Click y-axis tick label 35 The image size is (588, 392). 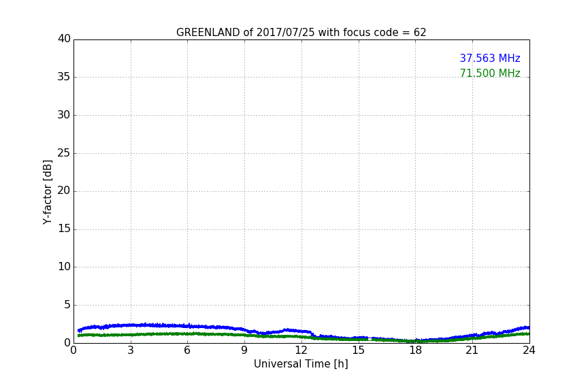coord(64,77)
